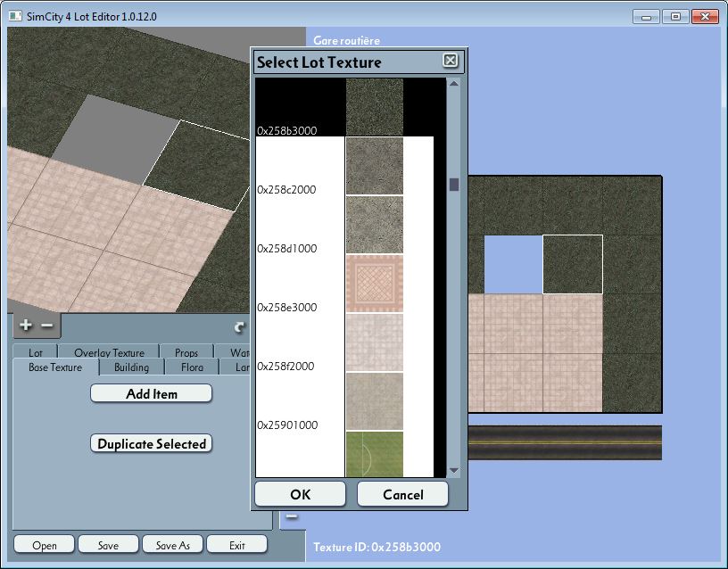728x569 pixels.
Task: Click the texture list scroll down arrow
Action: point(454,471)
